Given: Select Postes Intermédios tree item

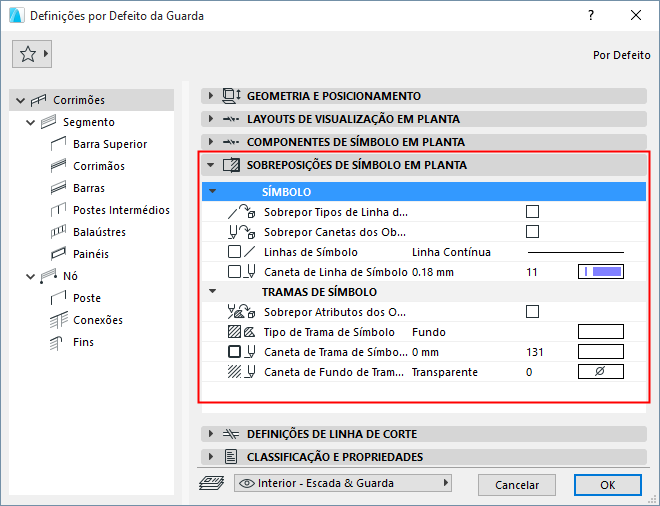Looking at the screenshot, I should [121, 210].
